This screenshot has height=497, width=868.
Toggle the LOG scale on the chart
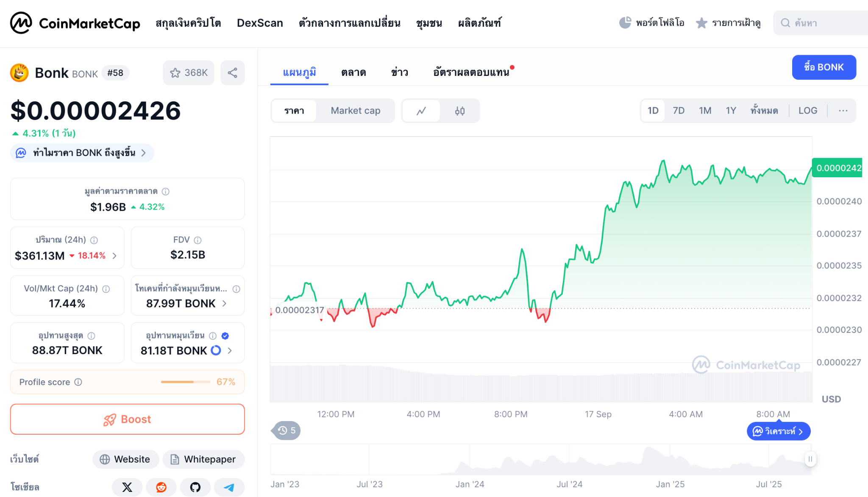click(807, 111)
